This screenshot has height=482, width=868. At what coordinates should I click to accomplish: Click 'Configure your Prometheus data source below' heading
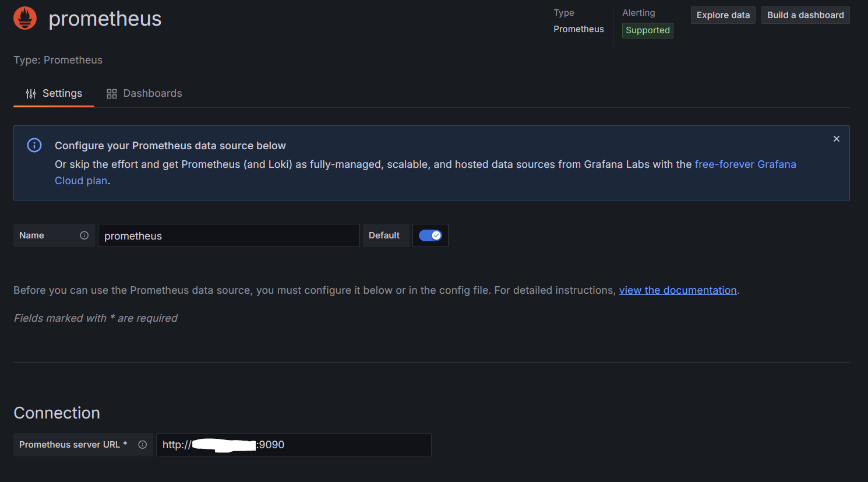[x=170, y=146]
